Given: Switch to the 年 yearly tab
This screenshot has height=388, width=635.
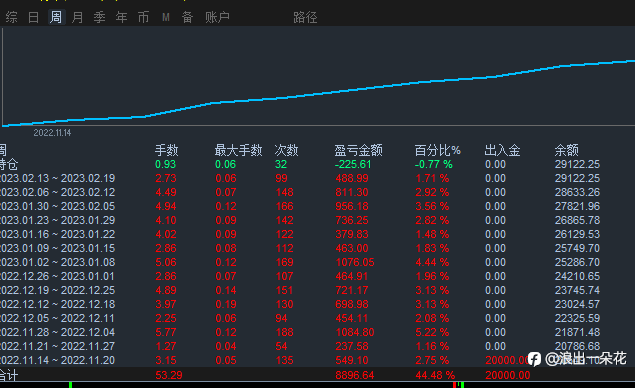Looking at the screenshot, I should 121,17.
